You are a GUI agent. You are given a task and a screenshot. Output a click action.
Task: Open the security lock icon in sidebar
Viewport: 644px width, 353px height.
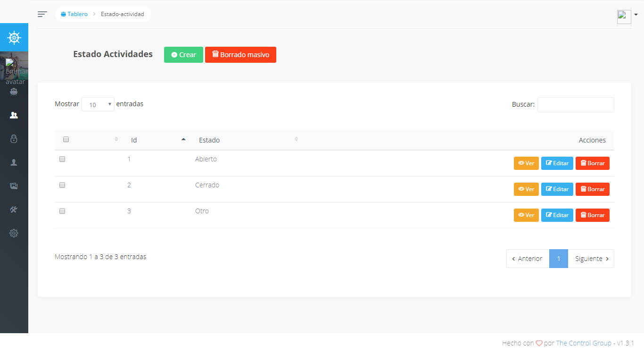(x=14, y=139)
